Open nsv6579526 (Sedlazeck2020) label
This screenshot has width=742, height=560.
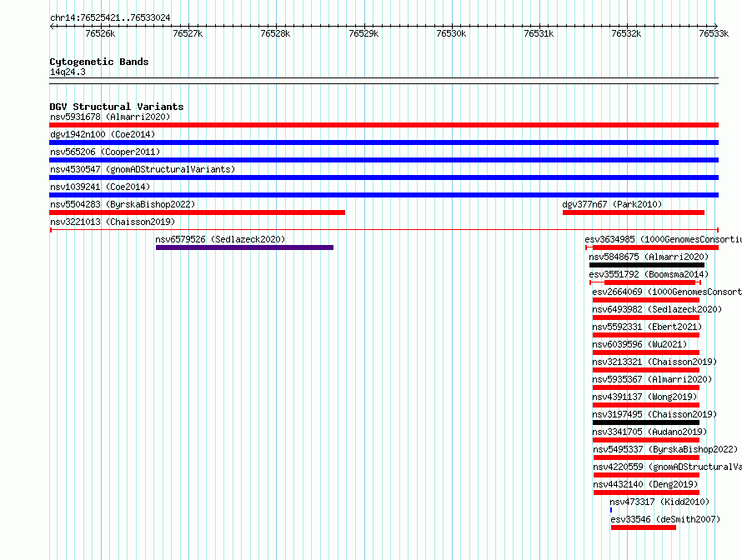[221, 239]
